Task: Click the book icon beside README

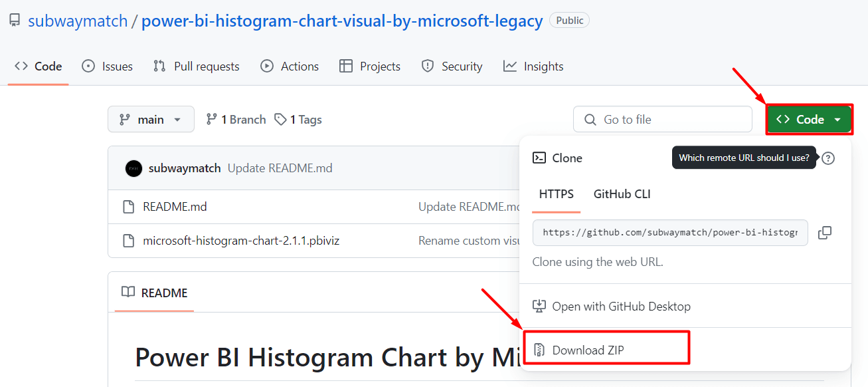Action: click(x=128, y=293)
